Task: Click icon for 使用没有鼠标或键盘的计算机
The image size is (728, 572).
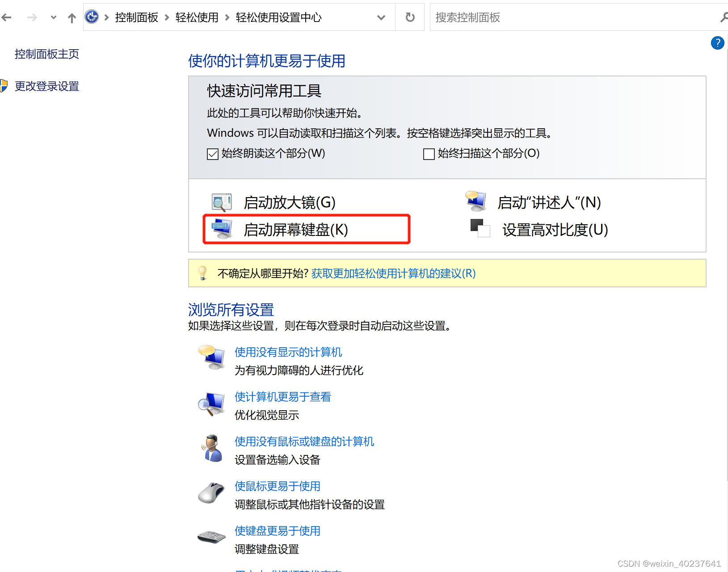Action: tap(212, 448)
